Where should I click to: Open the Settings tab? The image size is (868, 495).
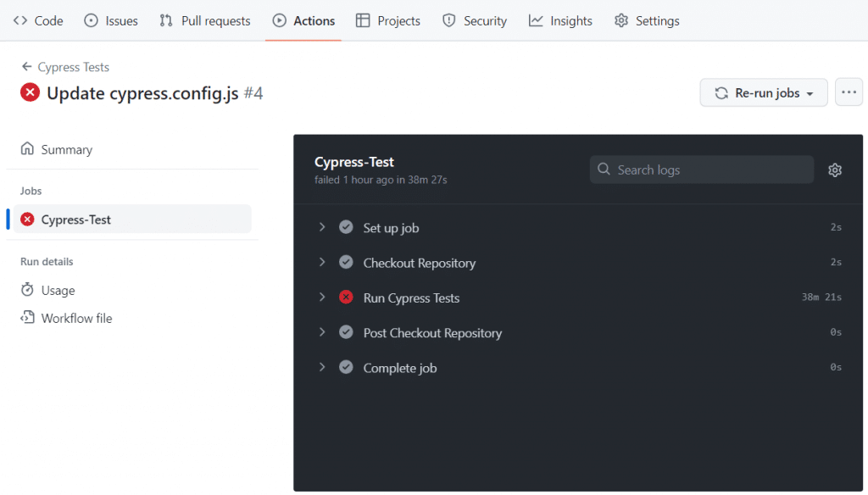pyautogui.click(x=647, y=20)
